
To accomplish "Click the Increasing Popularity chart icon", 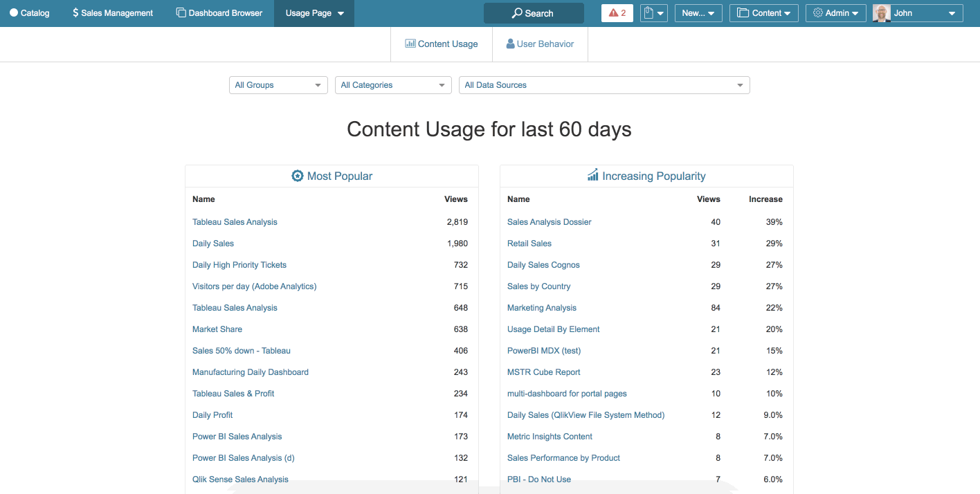I will (593, 175).
